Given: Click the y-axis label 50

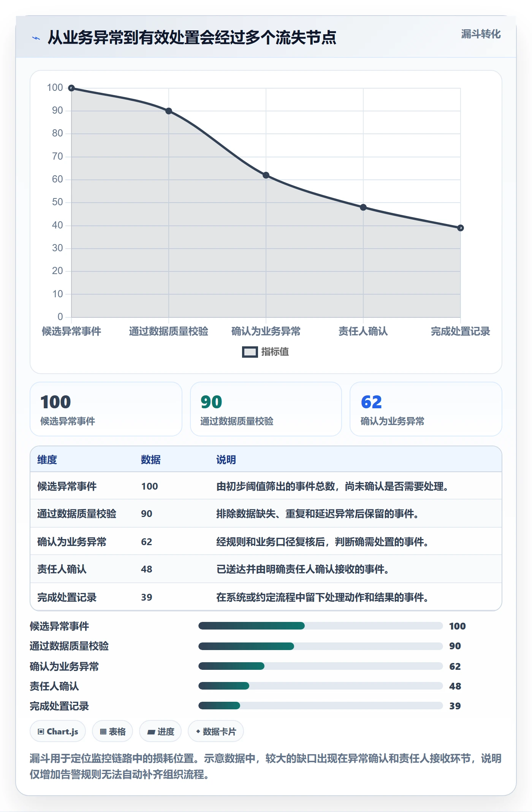Looking at the screenshot, I should click(x=57, y=202).
